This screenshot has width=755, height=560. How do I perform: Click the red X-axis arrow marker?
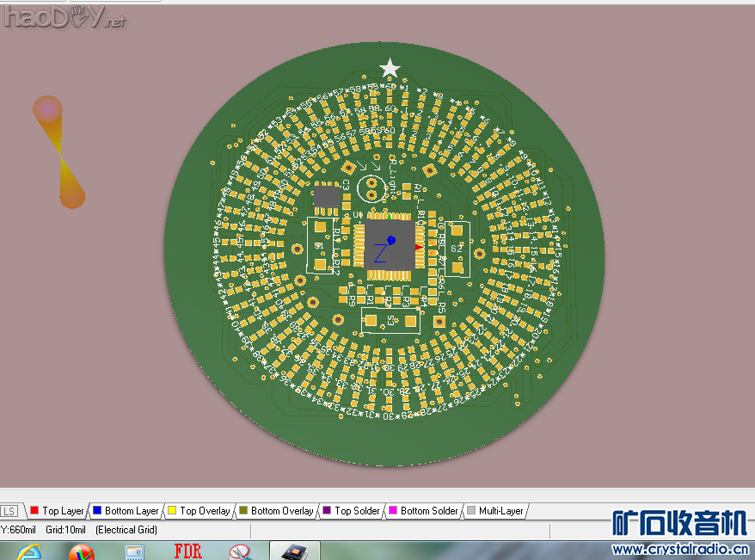coord(419,247)
